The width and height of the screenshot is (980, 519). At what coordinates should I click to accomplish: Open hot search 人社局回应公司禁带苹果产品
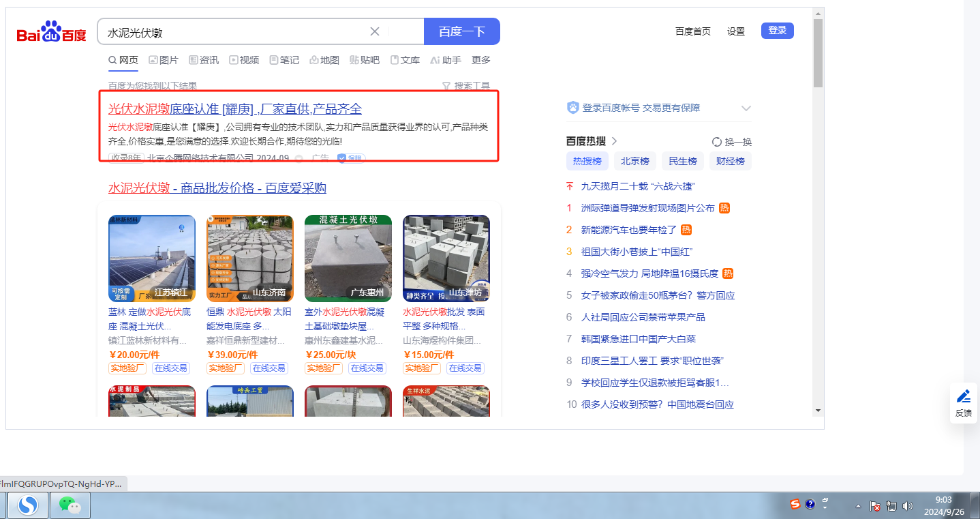(643, 317)
